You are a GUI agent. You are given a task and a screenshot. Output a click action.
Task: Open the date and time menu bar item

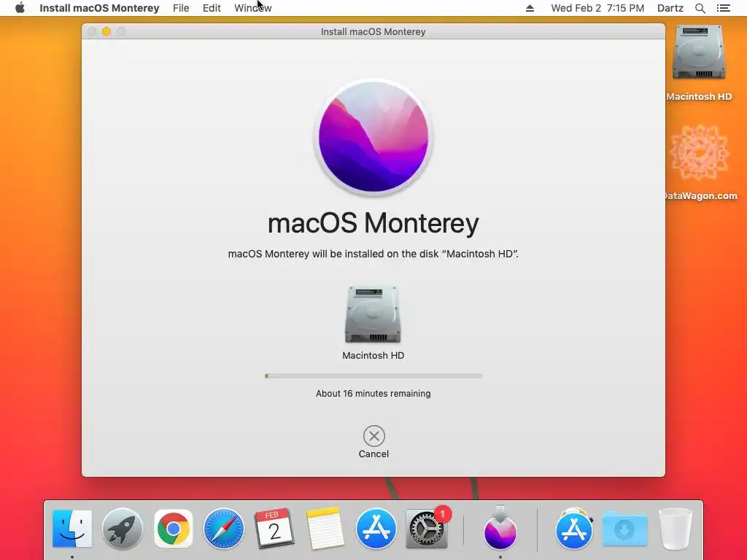coord(597,8)
